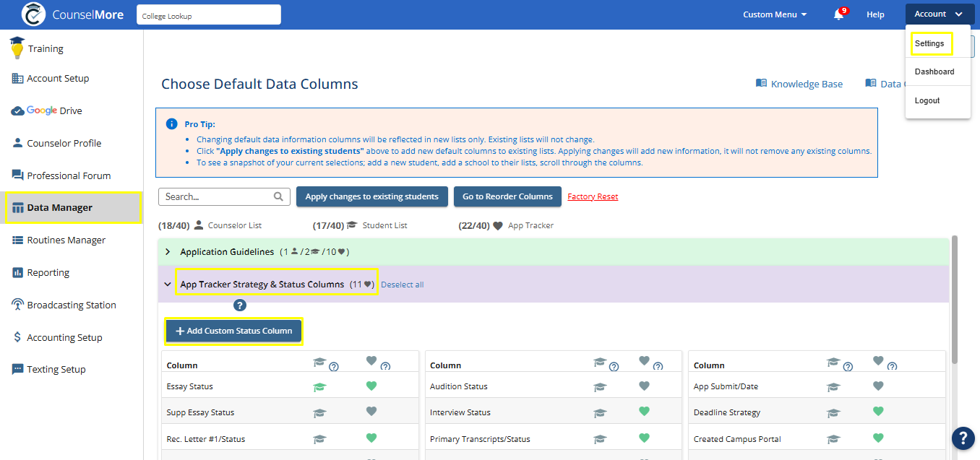Toggle the heart for Supp Essay Status
The width and height of the screenshot is (980, 460).
[x=371, y=412]
